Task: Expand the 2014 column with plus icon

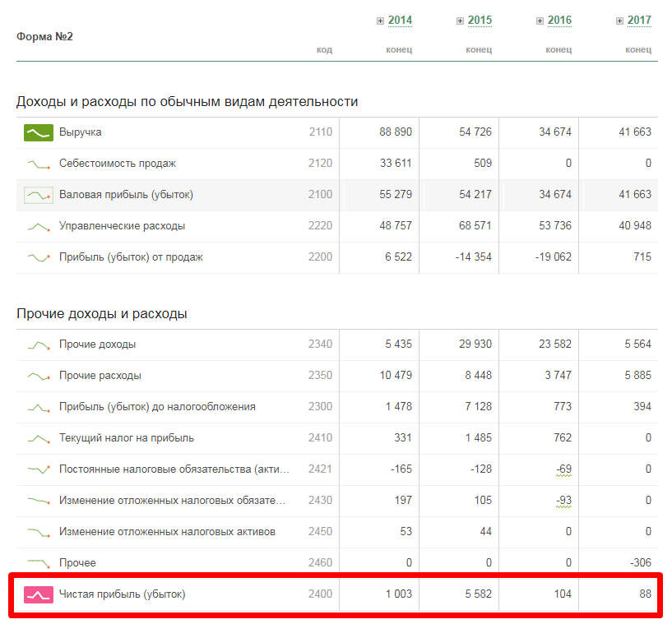Action: coord(380,21)
